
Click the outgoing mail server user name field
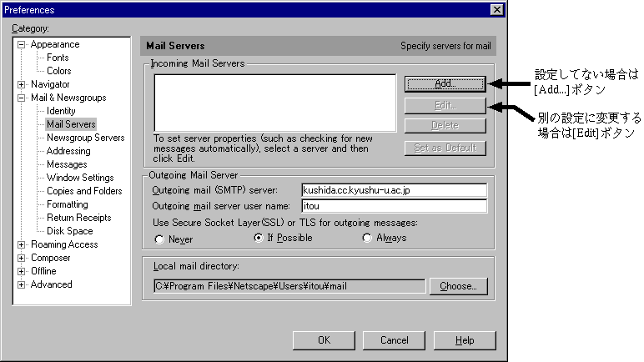click(394, 206)
